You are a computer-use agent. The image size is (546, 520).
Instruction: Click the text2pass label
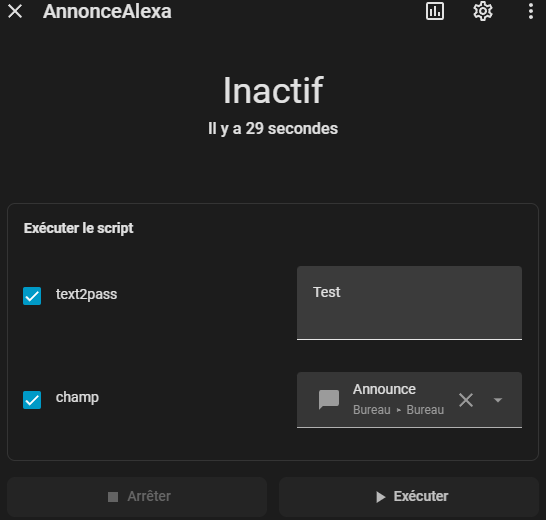point(86,294)
